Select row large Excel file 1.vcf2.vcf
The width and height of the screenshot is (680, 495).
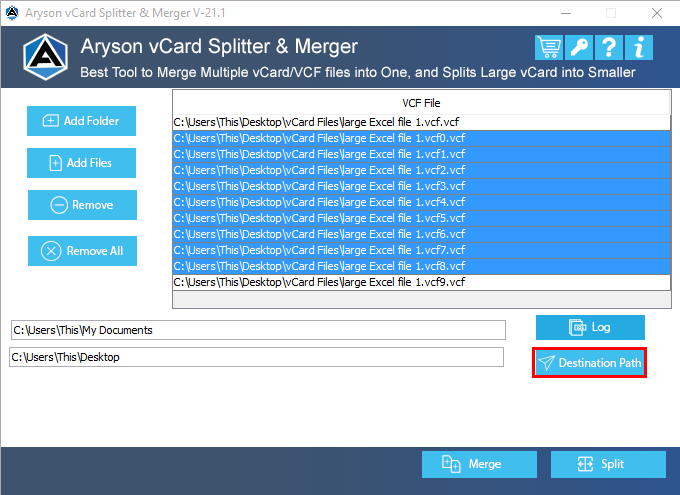pos(422,170)
